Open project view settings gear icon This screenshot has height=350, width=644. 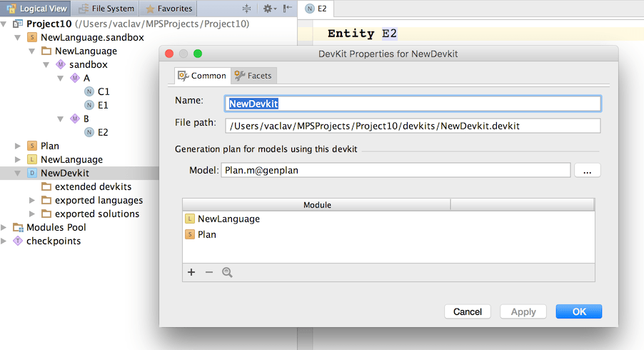tap(267, 9)
